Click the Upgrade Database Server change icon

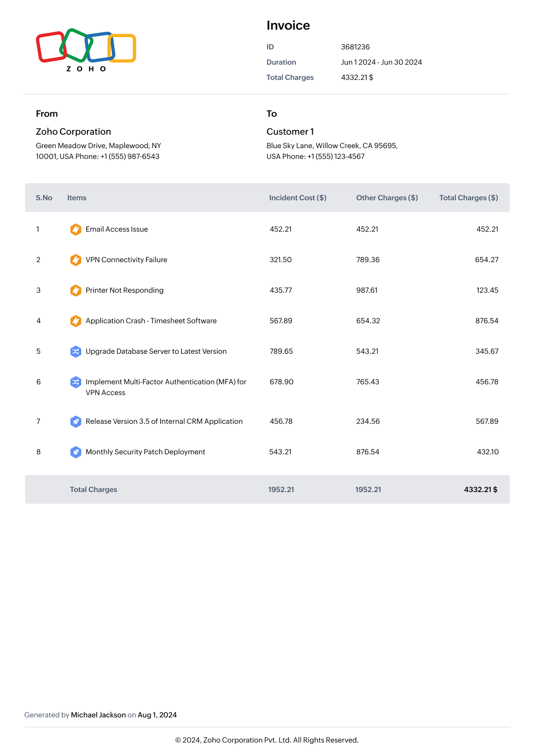[x=76, y=352]
